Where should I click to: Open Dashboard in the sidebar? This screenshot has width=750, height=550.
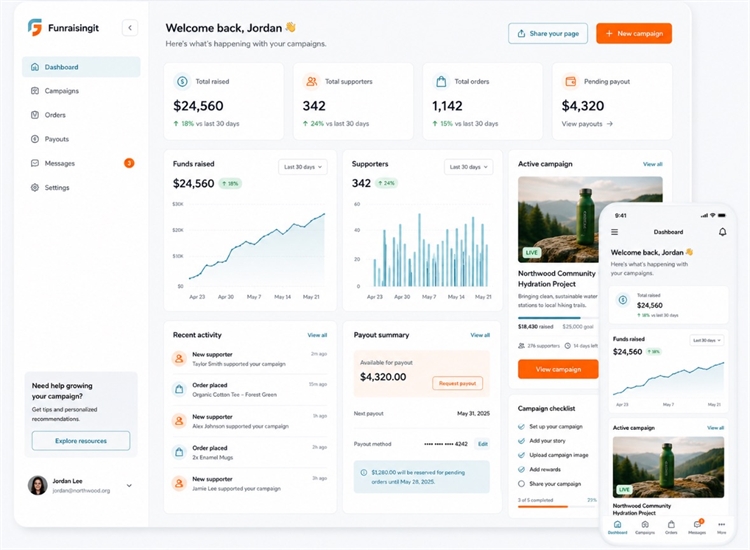pos(81,67)
